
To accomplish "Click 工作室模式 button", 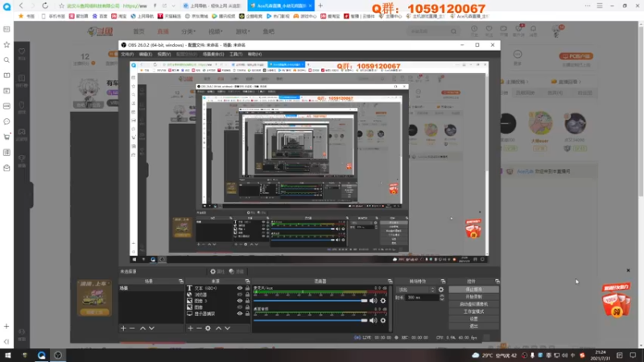I will [473, 311].
